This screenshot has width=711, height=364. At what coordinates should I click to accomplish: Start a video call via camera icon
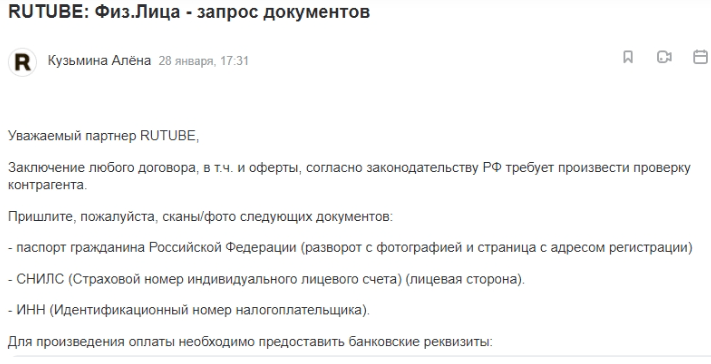[x=664, y=57]
